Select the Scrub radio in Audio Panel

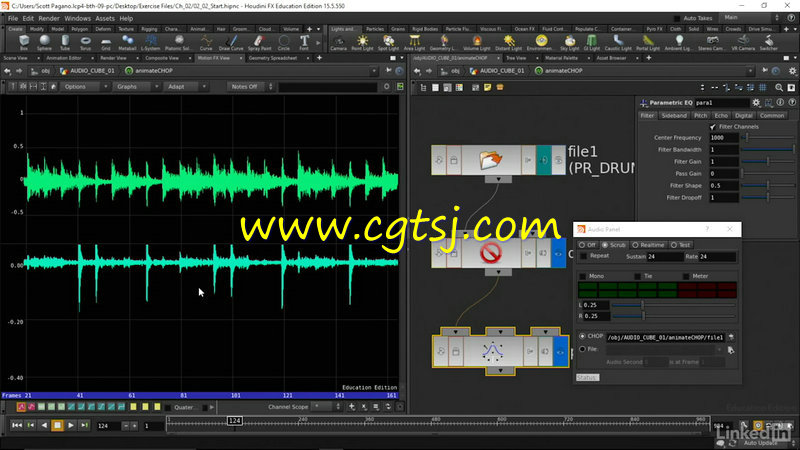(x=605, y=245)
